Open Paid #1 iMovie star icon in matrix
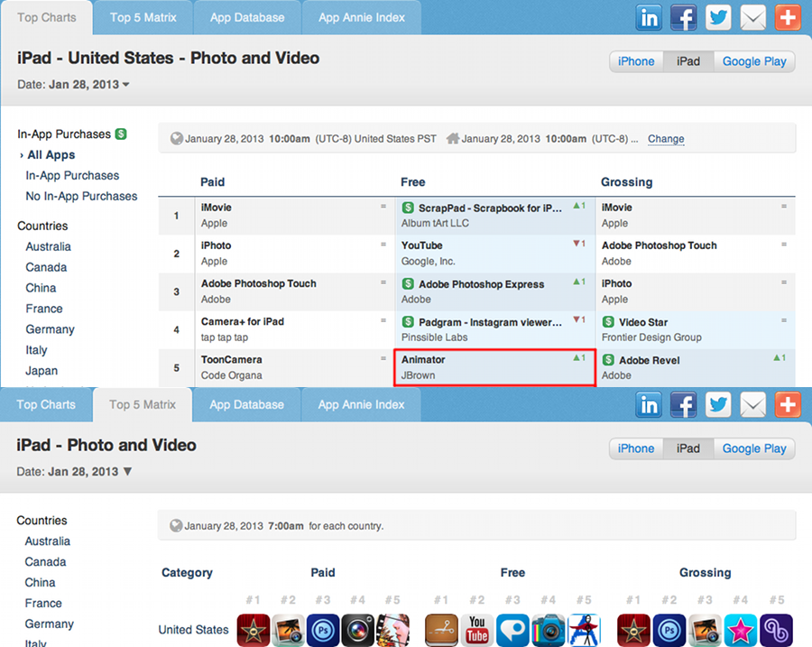812x647 pixels. pyautogui.click(x=254, y=631)
